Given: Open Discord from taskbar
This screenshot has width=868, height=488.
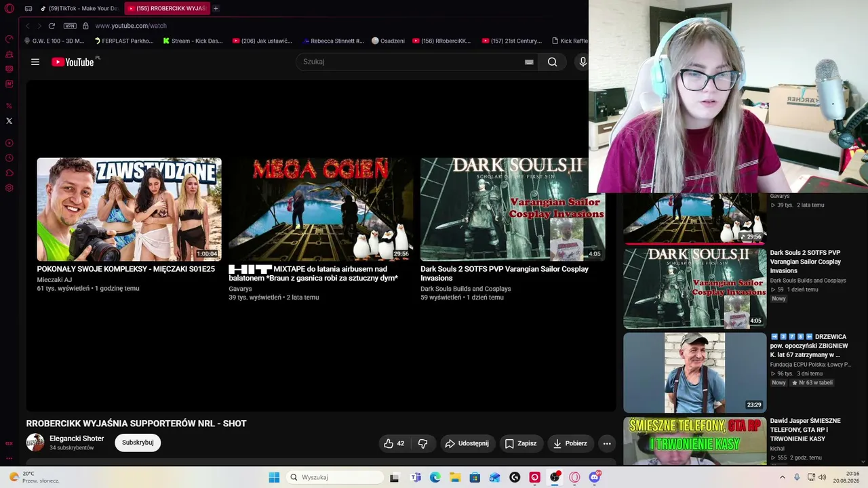Looking at the screenshot, I should (x=595, y=477).
